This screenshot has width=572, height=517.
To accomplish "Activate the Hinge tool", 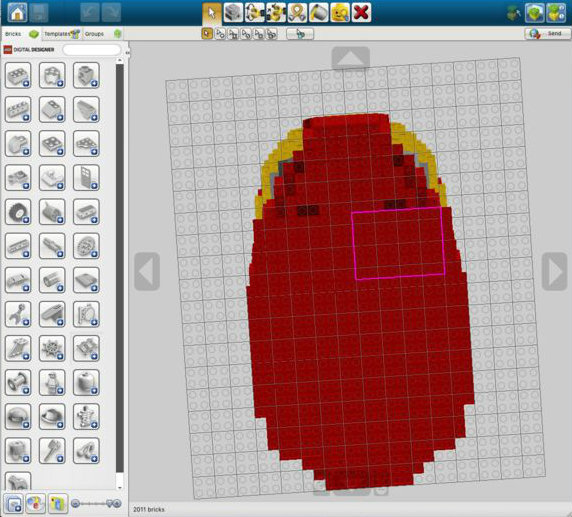I will point(255,13).
